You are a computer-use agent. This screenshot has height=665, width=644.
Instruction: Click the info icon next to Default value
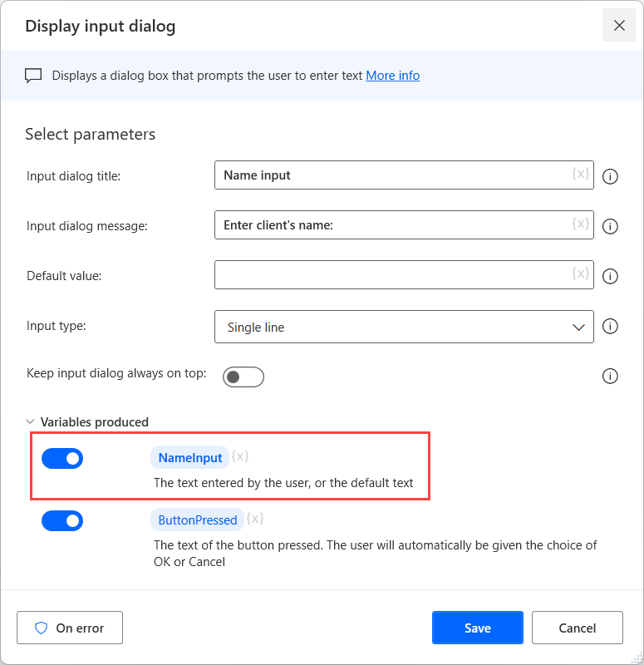(610, 276)
